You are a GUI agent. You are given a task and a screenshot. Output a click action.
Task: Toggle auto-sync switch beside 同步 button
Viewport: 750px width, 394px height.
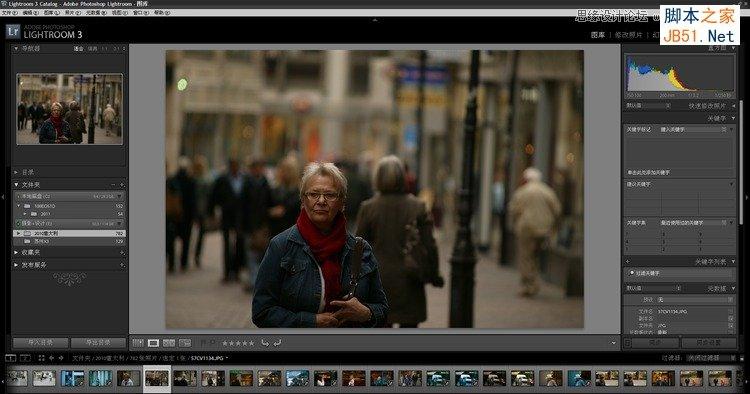[628, 343]
